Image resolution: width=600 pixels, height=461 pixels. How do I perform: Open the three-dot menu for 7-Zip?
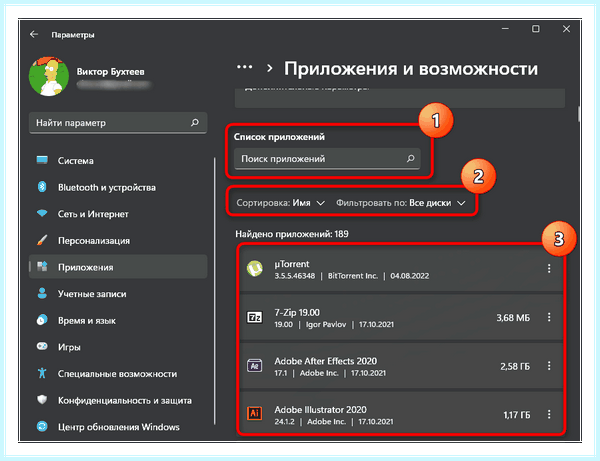click(x=549, y=317)
